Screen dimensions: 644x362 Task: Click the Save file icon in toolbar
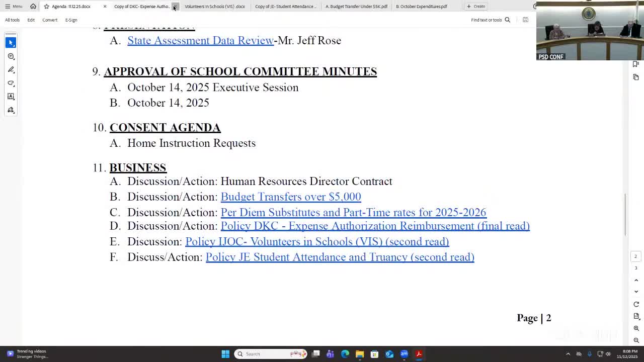click(x=525, y=20)
